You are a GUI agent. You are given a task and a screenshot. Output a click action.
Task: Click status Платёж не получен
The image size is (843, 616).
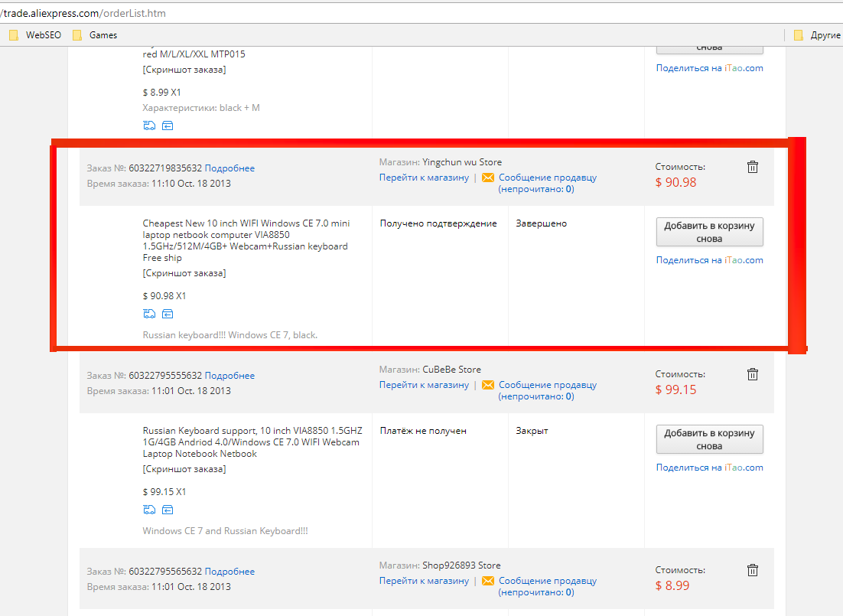[x=423, y=431]
